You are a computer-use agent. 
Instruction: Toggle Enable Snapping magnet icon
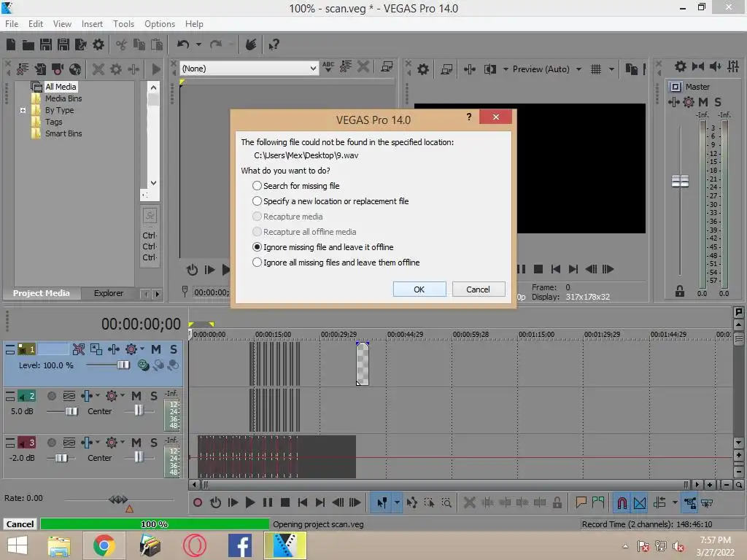coord(622,502)
